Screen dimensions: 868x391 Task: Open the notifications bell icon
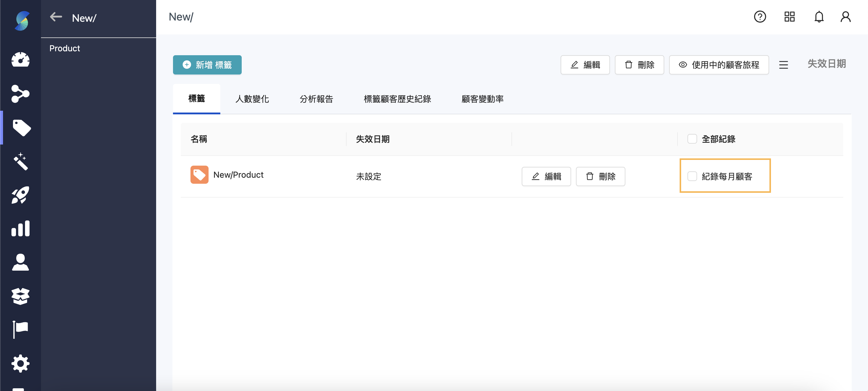819,17
